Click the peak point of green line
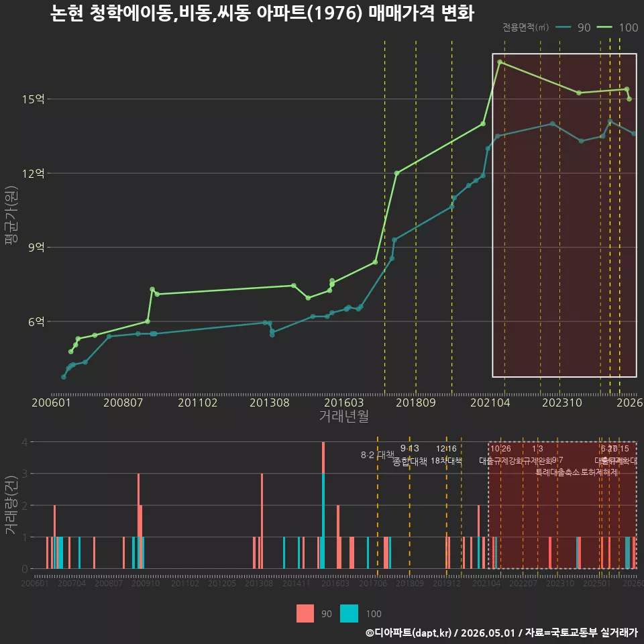This screenshot has width=644, height=644. [500, 62]
